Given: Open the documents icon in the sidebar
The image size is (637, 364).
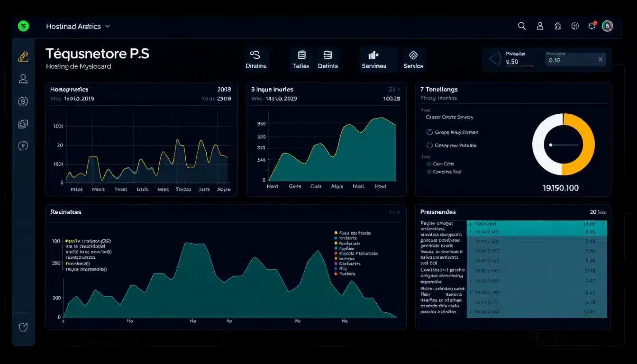Looking at the screenshot, I should (x=23, y=123).
